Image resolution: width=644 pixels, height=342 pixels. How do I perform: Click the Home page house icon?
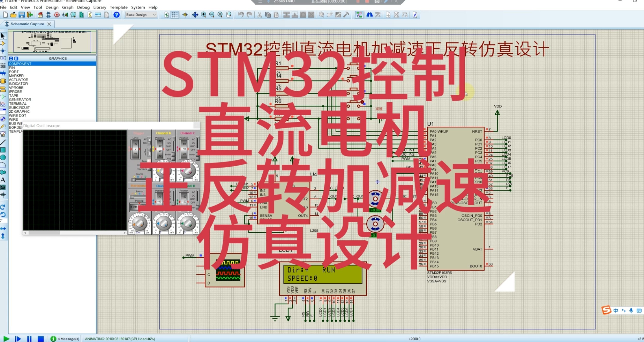[40, 15]
